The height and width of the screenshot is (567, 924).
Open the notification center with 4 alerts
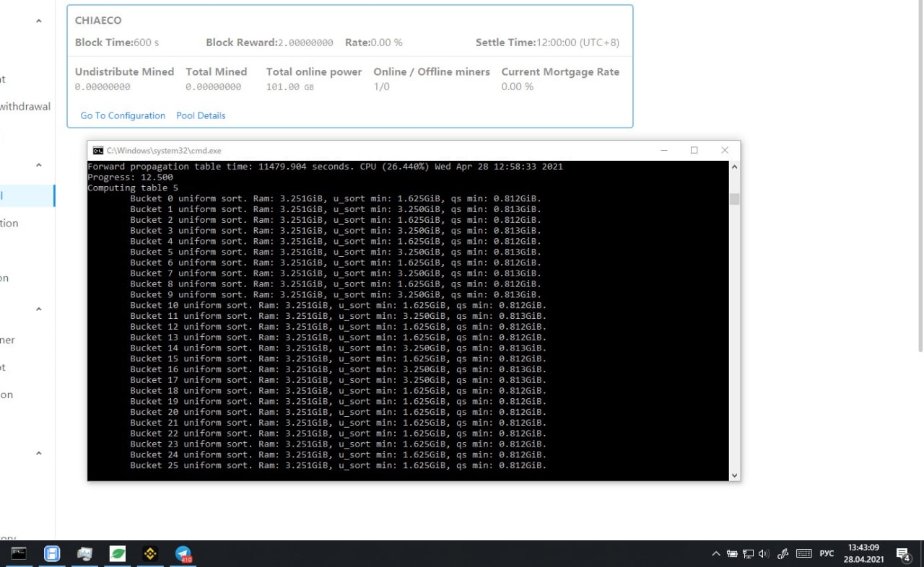click(903, 554)
